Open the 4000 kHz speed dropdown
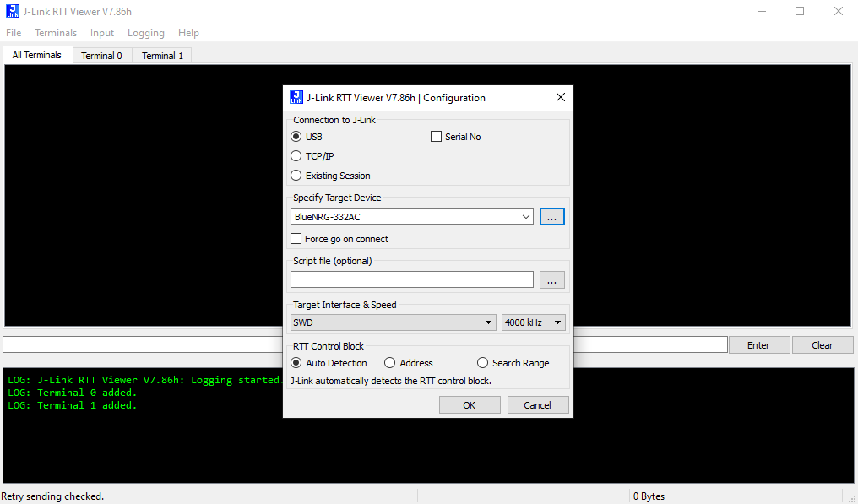 [534, 322]
